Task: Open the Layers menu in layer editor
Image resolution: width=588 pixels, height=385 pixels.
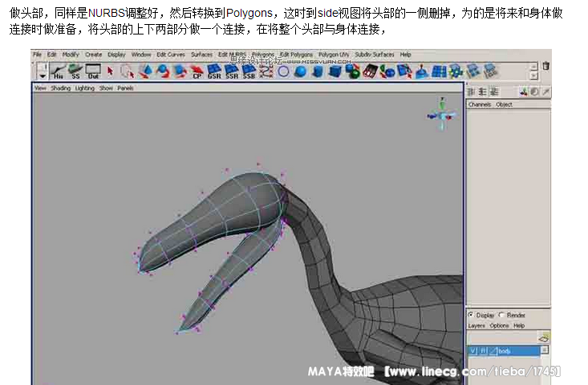Action: (x=476, y=326)
